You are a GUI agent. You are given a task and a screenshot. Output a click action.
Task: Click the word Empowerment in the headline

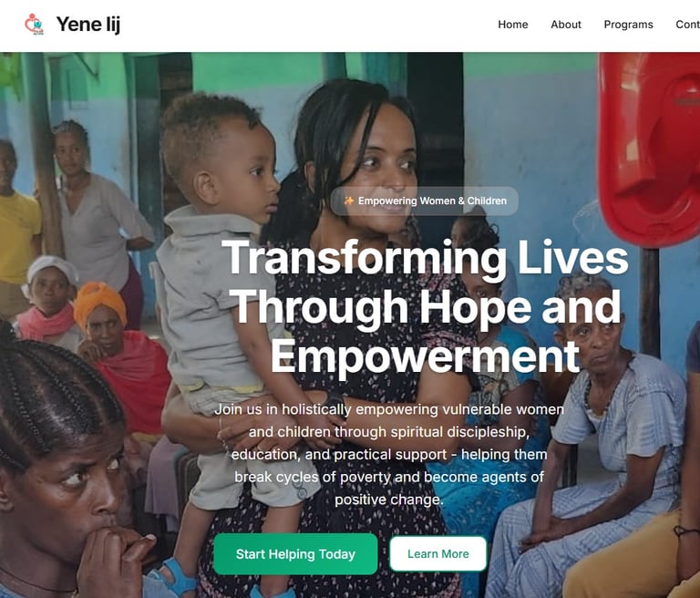point(425,356)
